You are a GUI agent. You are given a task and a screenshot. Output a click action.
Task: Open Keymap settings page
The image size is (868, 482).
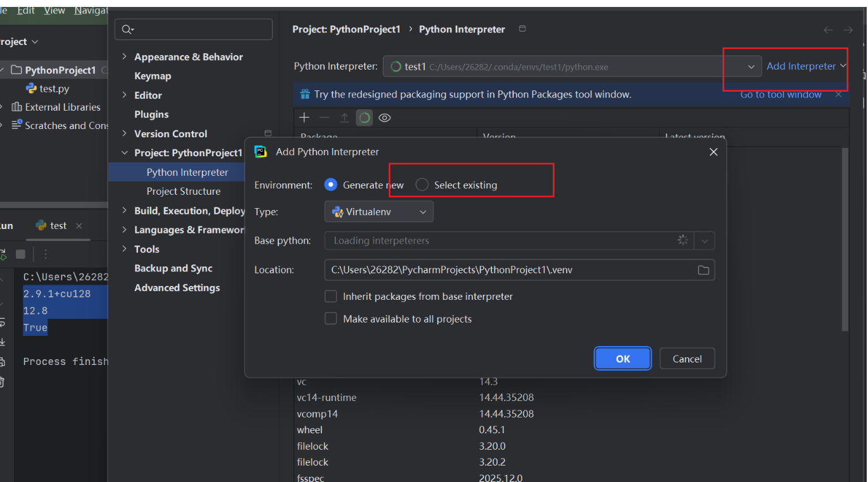point(153,76)
